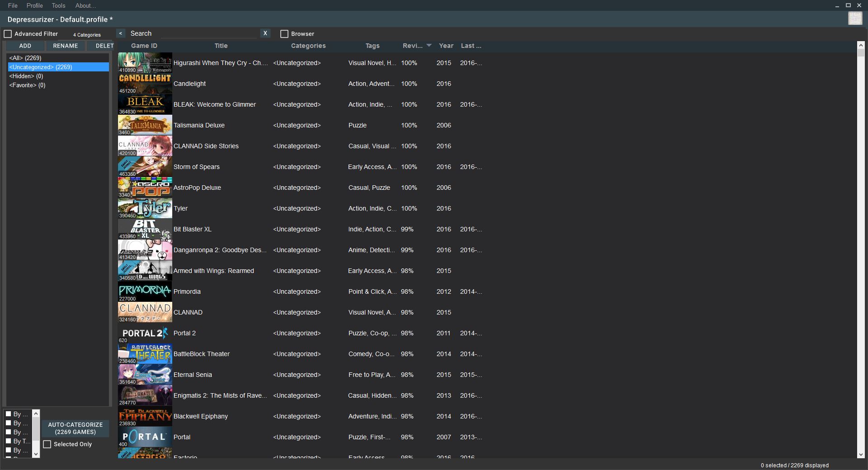Click the '4 Categories' count label
Screen dimensions: 868x470
pyautogui.click(x=87, y=35)
